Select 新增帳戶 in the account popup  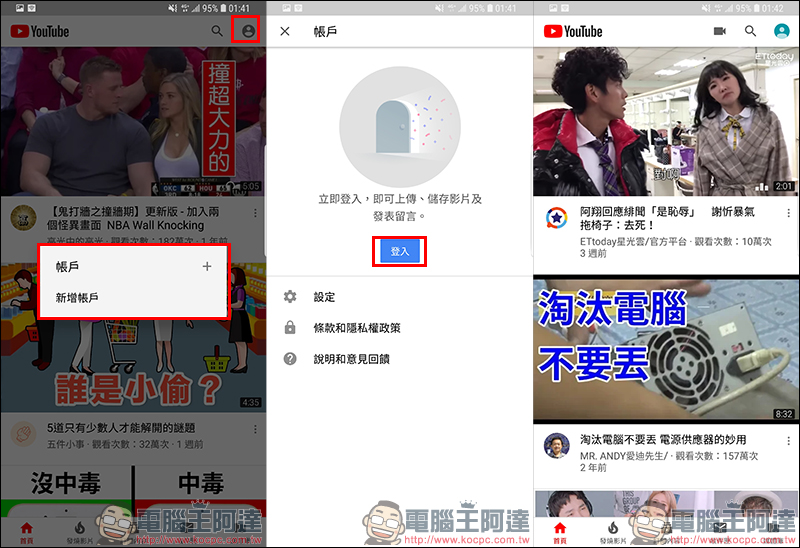click(77, 298)
